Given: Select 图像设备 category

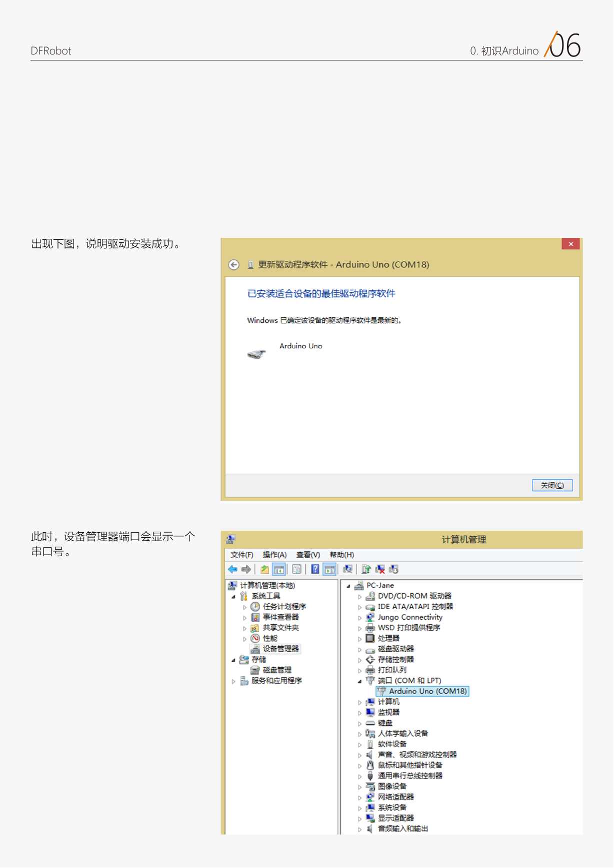Looking at the screenshot, I should tap(392, 787).
